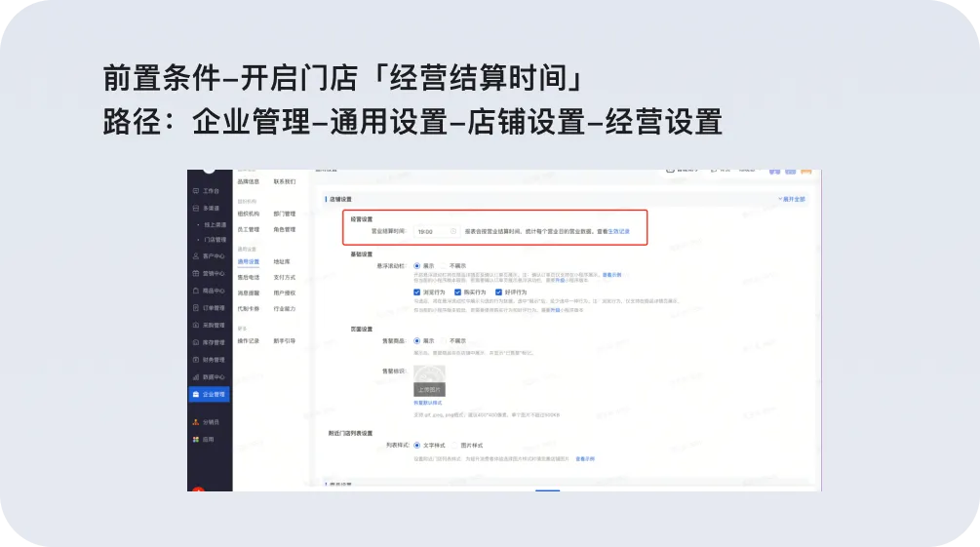Open 联系我们 submenu item
The height and width of the screenshot is (547, 980).
point(285,182)
